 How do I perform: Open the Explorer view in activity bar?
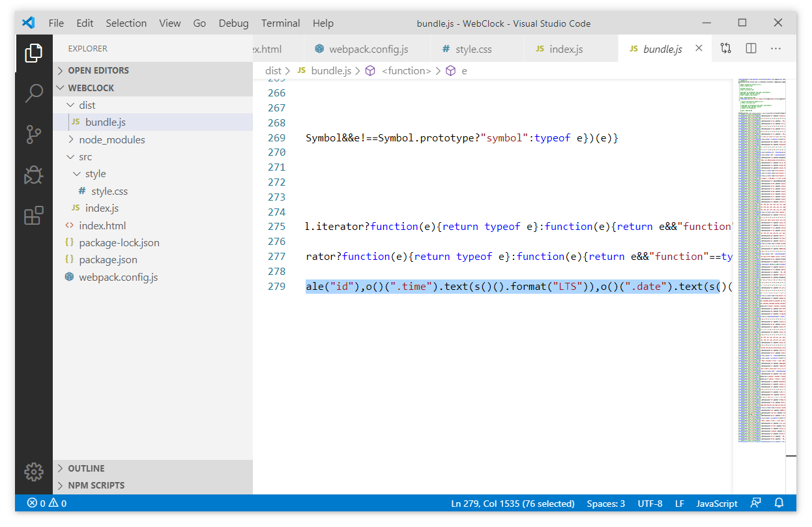[34, 53]
